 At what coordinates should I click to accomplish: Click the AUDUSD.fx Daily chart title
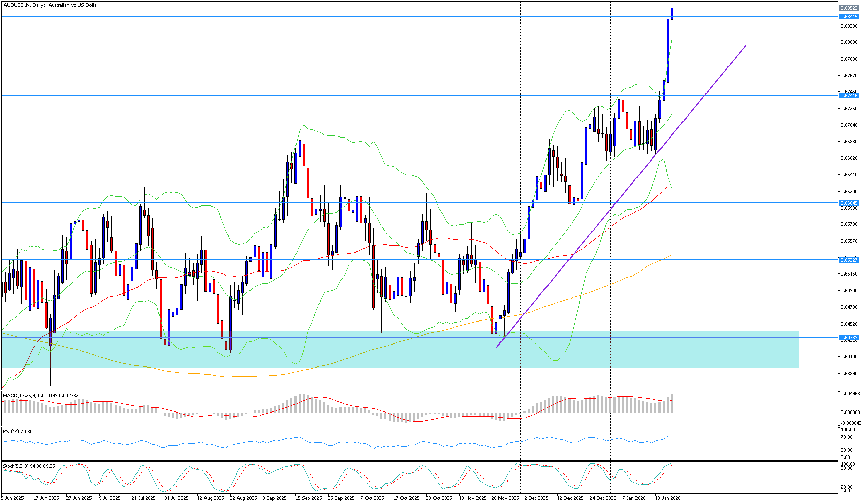(51, 5)
